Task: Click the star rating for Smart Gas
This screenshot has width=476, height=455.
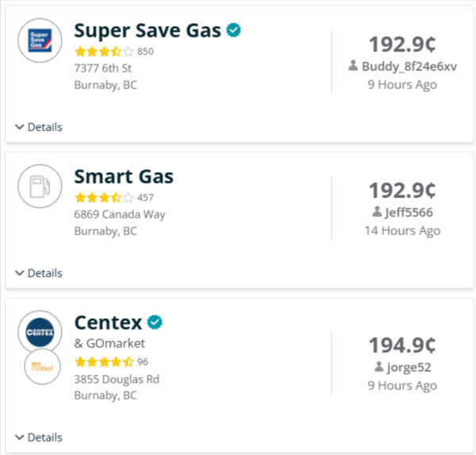Action: coord(98,198)
